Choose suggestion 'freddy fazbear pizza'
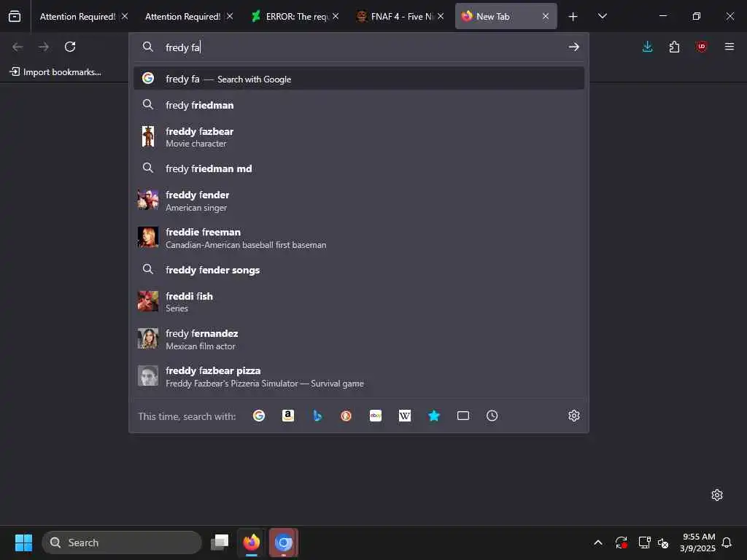 pyautogui.click(x=359, y=376)
